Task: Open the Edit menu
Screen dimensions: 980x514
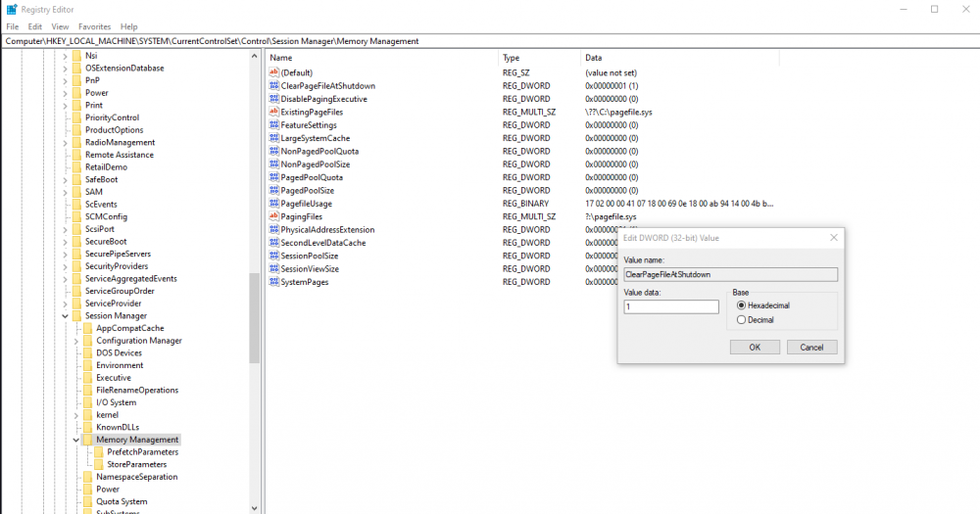Action: click(35, 26)
